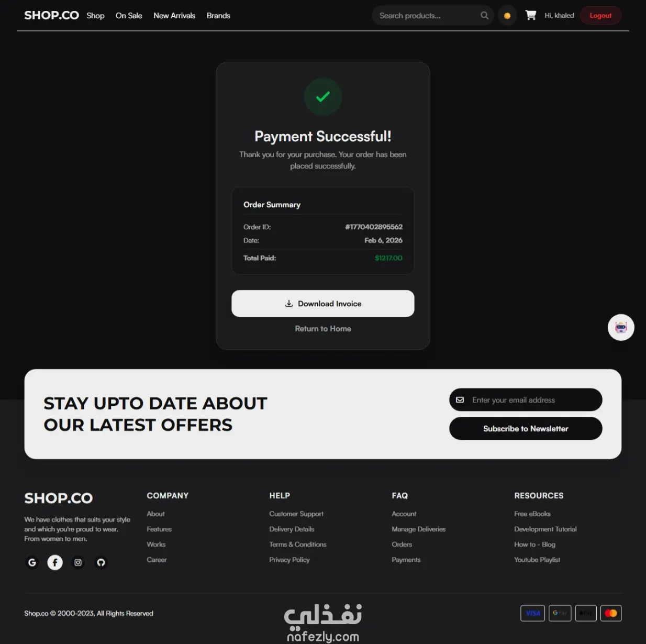
Task: Open the shopping cart icon
Action: click(530, 15)
